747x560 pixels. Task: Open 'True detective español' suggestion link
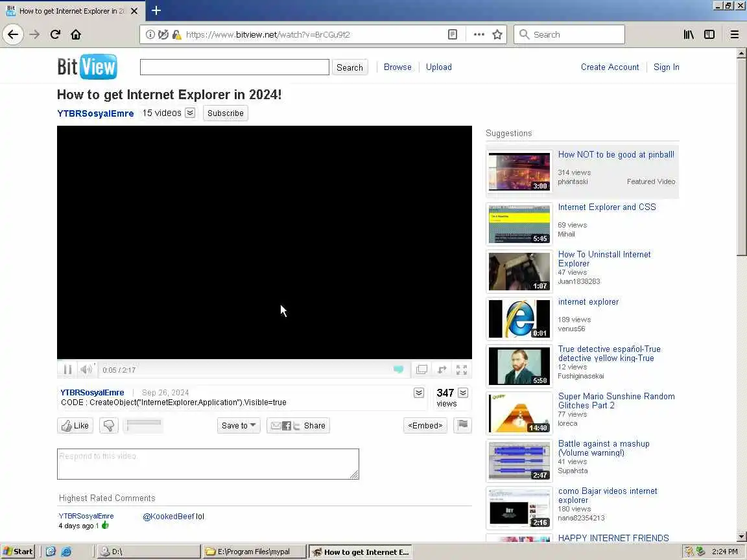pos(610,354)
